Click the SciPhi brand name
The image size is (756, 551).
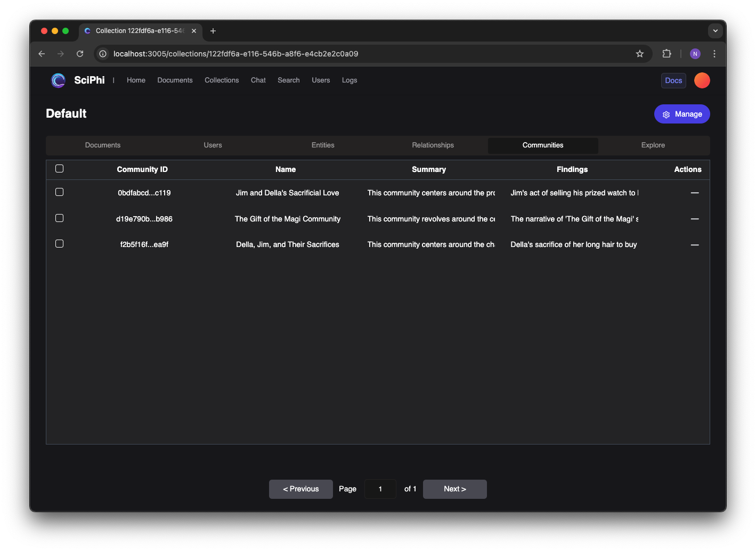pos(90,80)
